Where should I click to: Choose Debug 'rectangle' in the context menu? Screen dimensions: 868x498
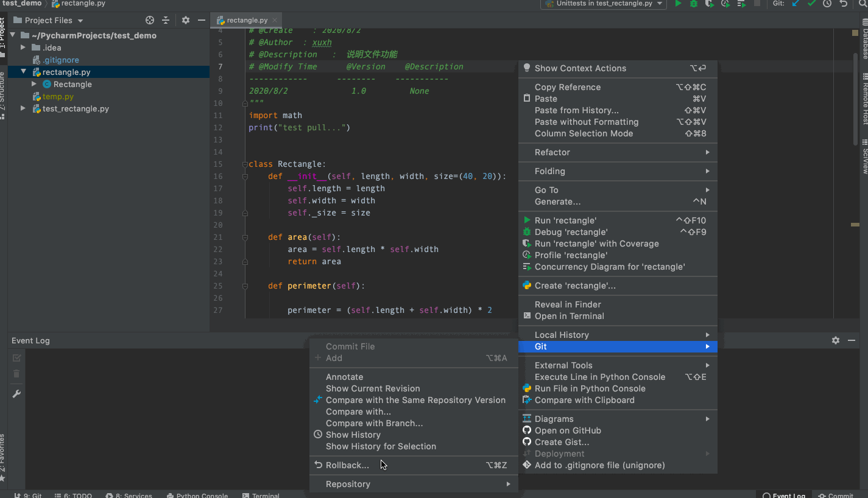point(618,232)
